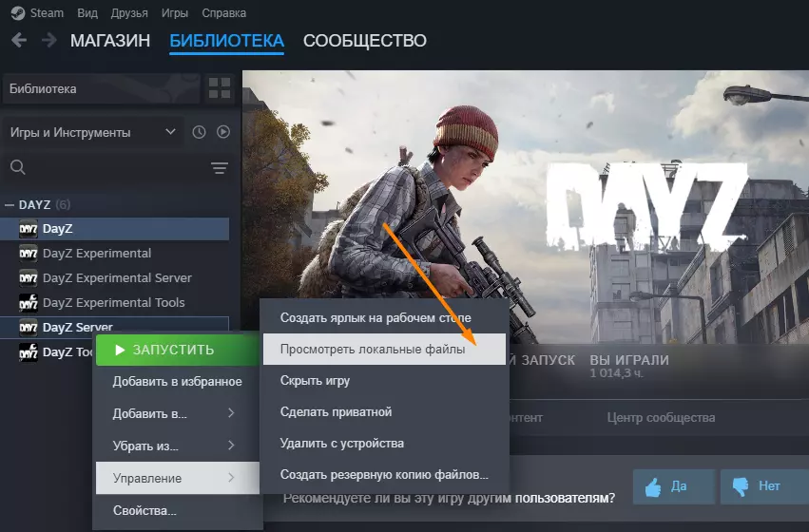Choose Создать ярлык на рабочем столе
Image resolution: width=809 pixels, height=532 pixels.
(384, 317)
